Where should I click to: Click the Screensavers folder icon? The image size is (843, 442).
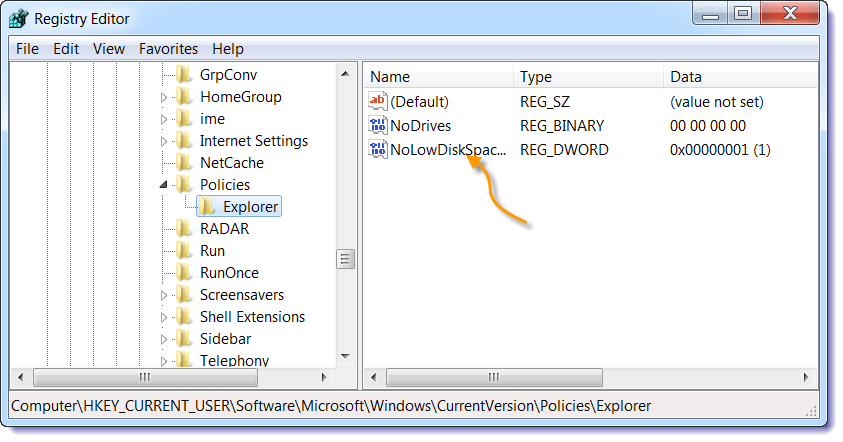tap(184, 295)
